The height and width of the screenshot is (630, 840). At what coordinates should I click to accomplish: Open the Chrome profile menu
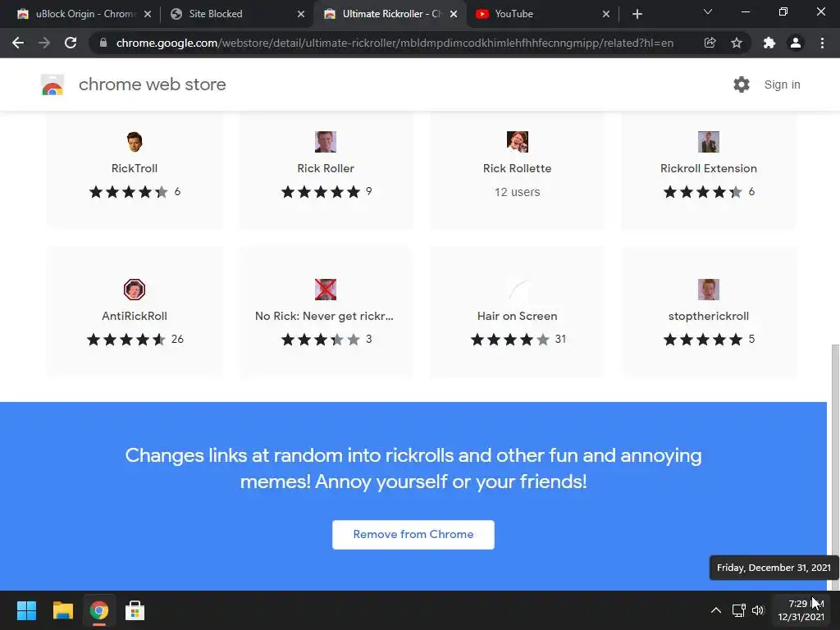coord(796,43)
